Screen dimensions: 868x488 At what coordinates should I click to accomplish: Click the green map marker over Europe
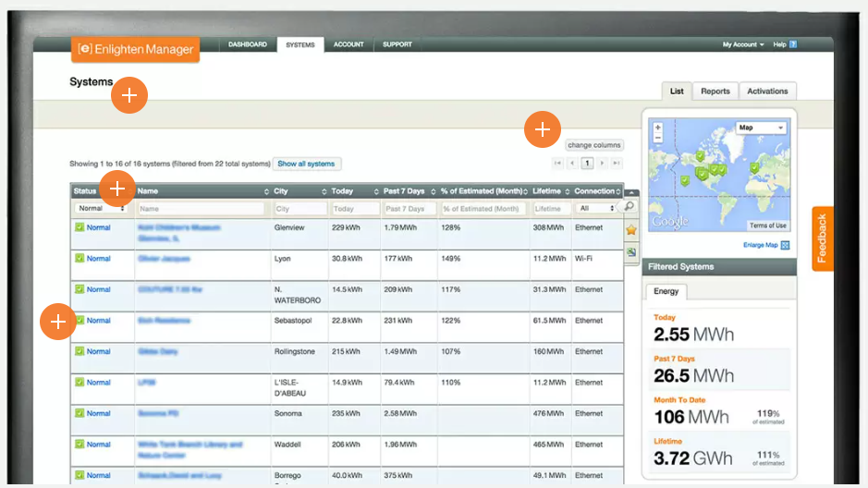point(754,166)
